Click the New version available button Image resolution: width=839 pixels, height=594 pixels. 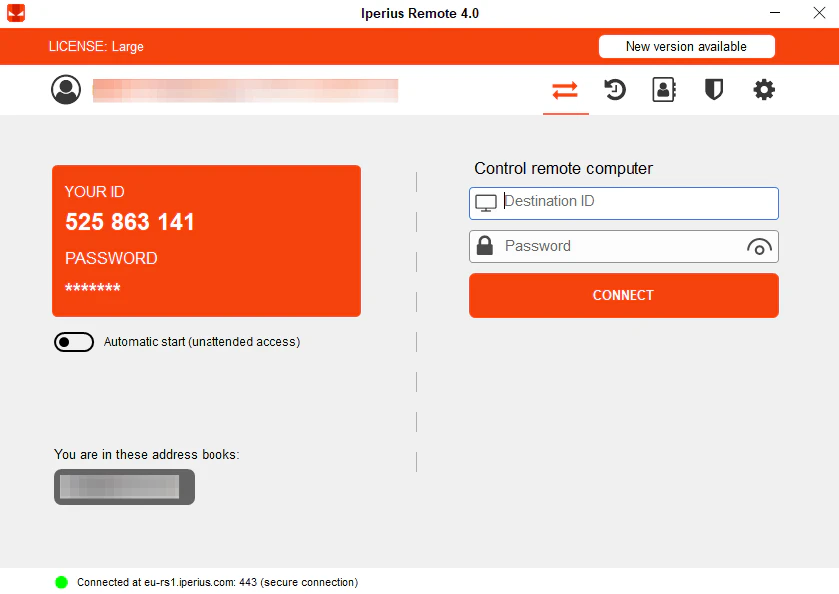point(687,47)
